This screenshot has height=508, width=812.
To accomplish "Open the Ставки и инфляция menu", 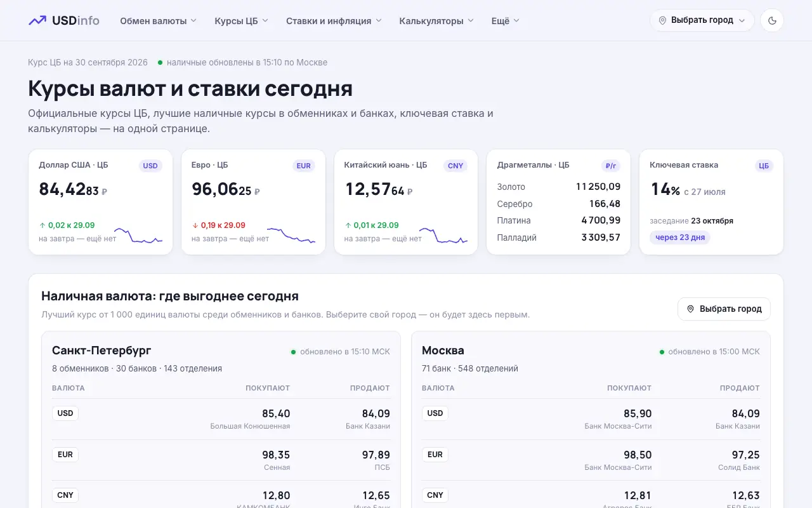I will coord(334,20).
